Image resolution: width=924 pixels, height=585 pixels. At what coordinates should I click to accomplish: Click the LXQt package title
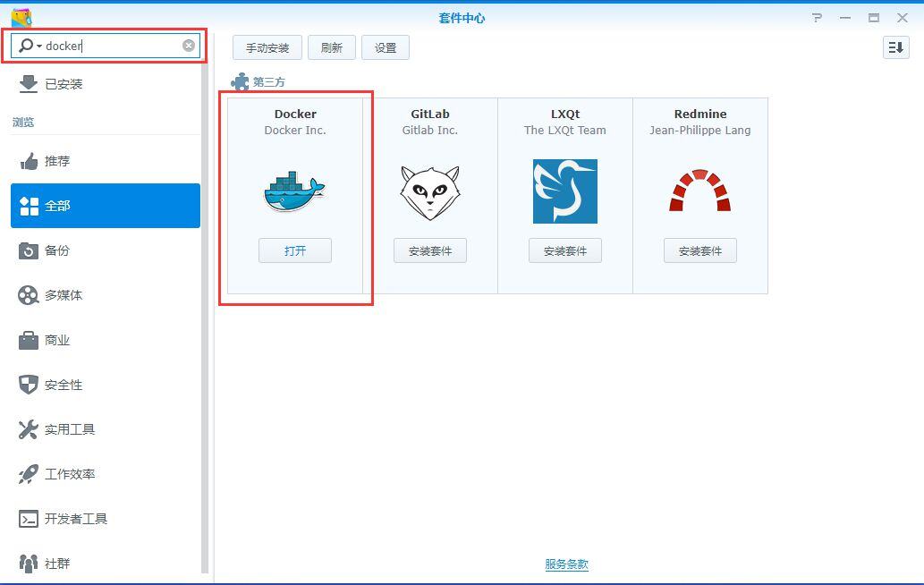point(565,114)
